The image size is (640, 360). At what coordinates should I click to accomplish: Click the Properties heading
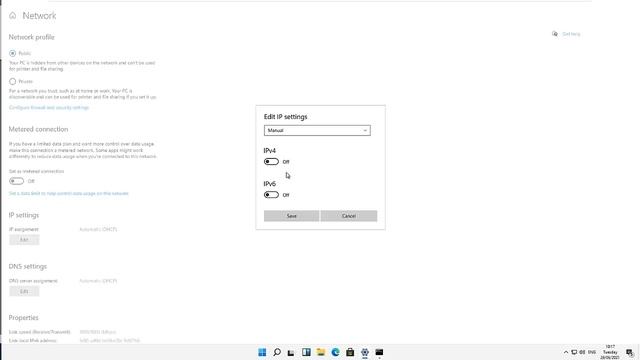(23, 318)
